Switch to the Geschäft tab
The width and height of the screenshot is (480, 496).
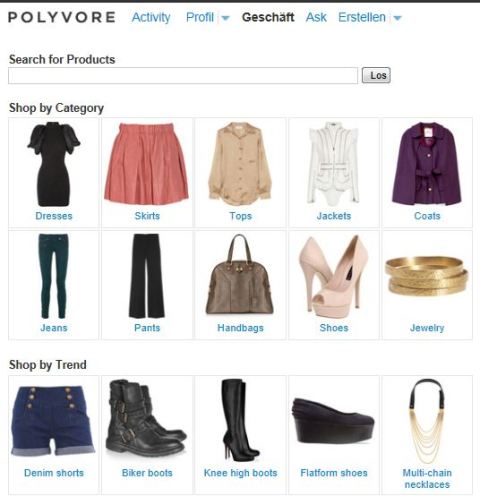(x=268, y=17)
